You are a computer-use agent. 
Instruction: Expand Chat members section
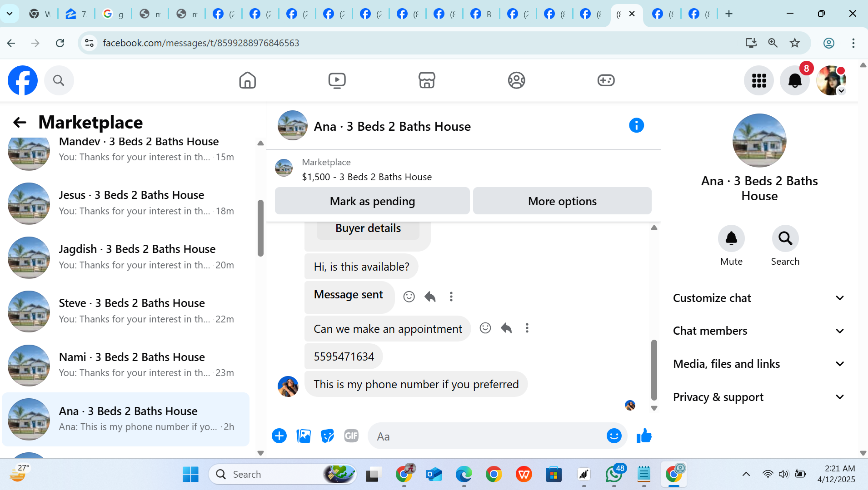pyautogui.click(x=759, y=331)
